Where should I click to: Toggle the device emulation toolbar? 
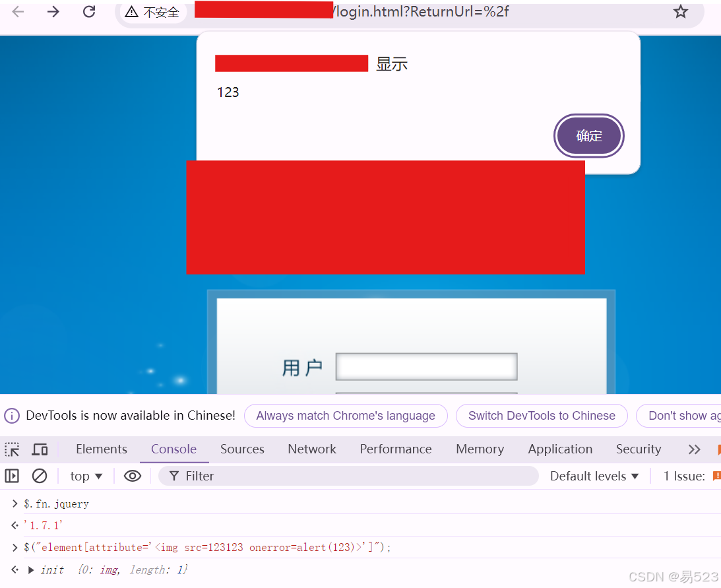coord(40,449)
